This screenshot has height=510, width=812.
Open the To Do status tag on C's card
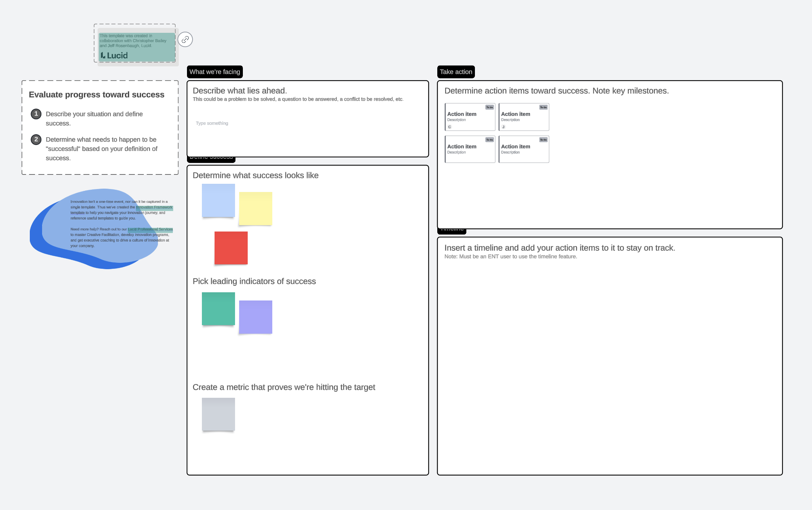click(x=489, y=107)
